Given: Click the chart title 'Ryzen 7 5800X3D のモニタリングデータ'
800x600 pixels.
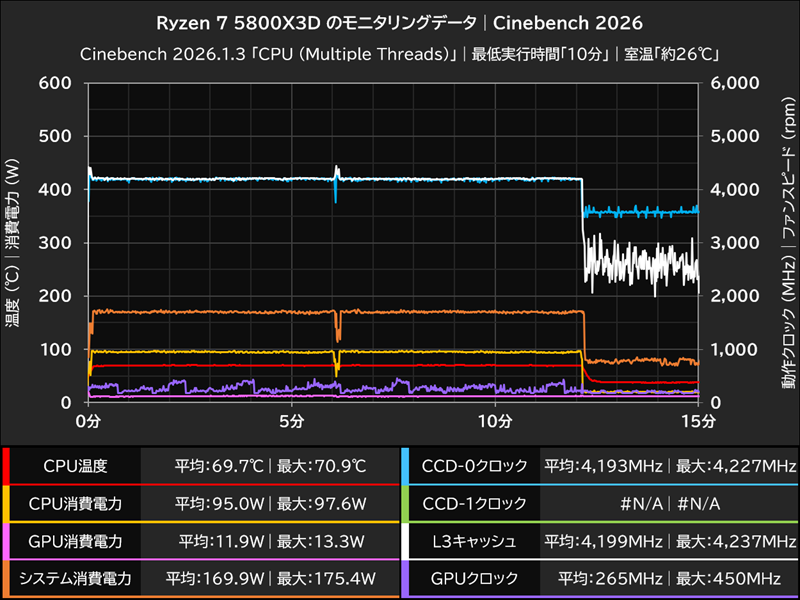Looking at the screenshot, I should [x=316, y=23].
